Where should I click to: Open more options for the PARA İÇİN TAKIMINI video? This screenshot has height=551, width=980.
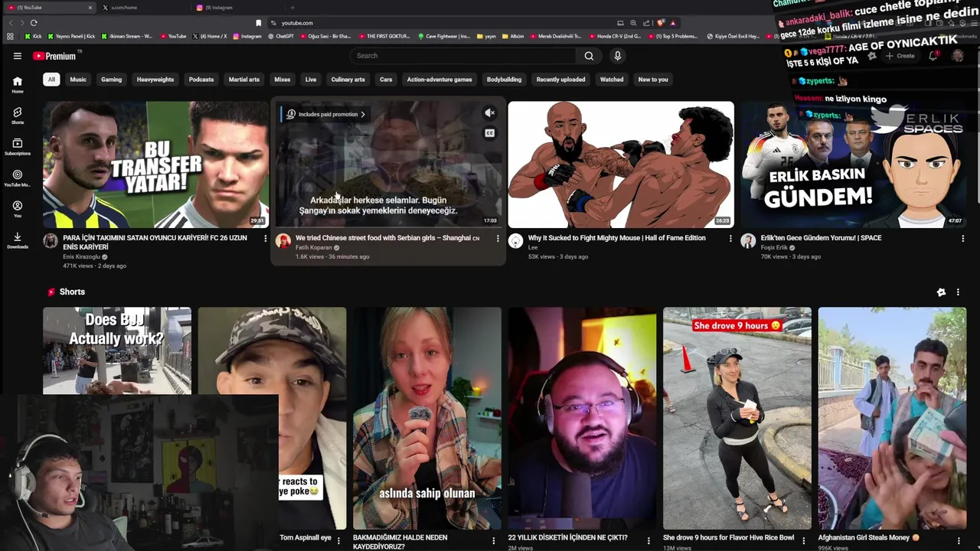(266, 239)
